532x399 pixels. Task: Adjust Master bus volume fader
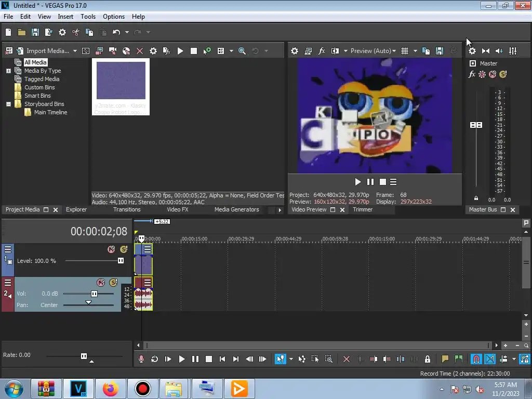point(476,125)
